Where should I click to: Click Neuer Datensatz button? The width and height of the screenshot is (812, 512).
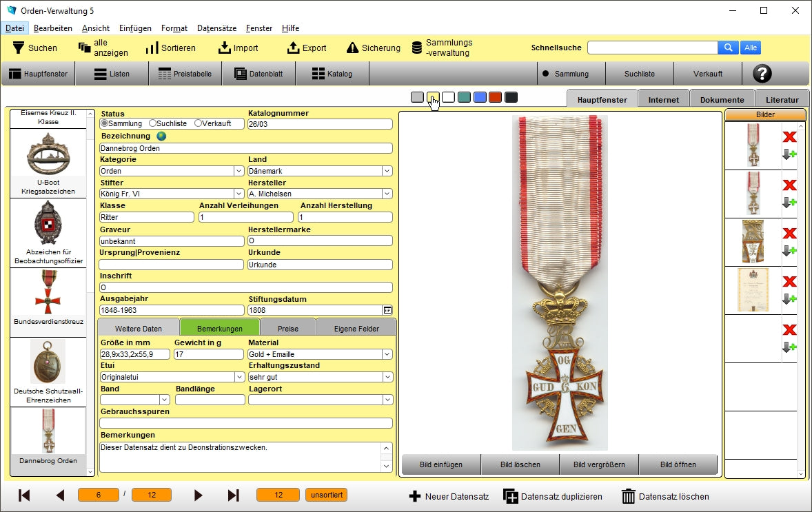449,496
